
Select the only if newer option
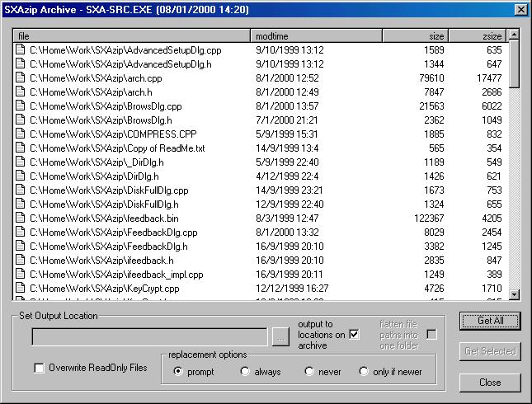point(364,371)
